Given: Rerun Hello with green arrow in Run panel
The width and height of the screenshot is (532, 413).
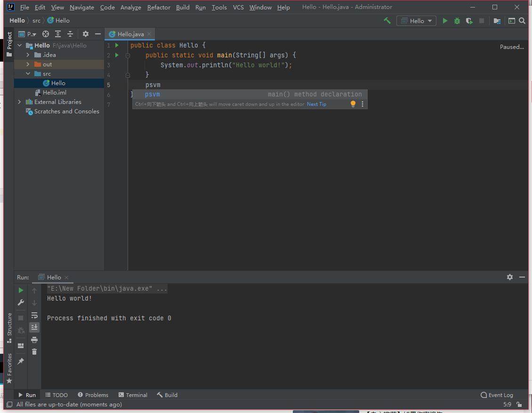Looking at the screenshot, I should (x=21, y=290).
